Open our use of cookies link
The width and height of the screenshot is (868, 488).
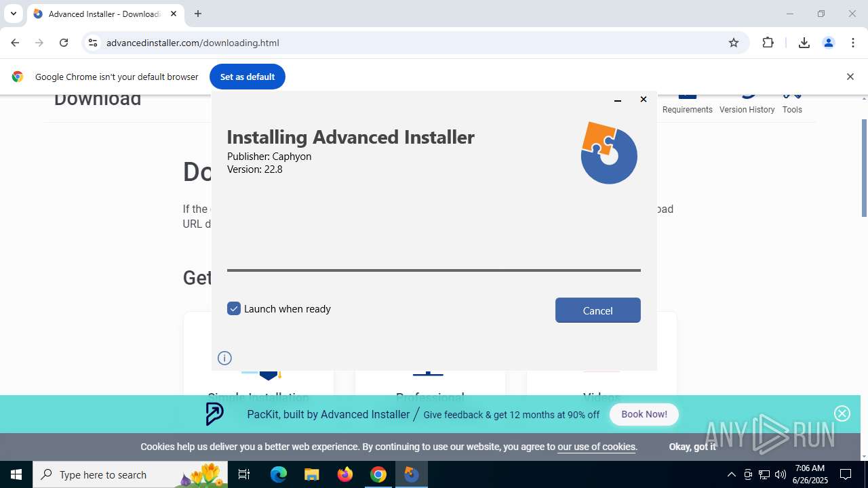(x=597, y=447)
